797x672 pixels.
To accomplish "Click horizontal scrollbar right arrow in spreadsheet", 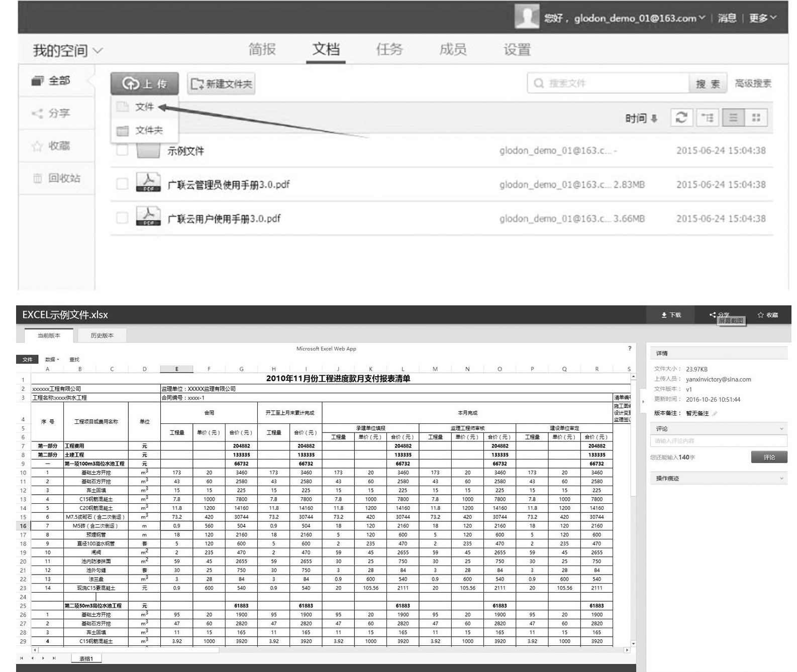I will (627, 650).
